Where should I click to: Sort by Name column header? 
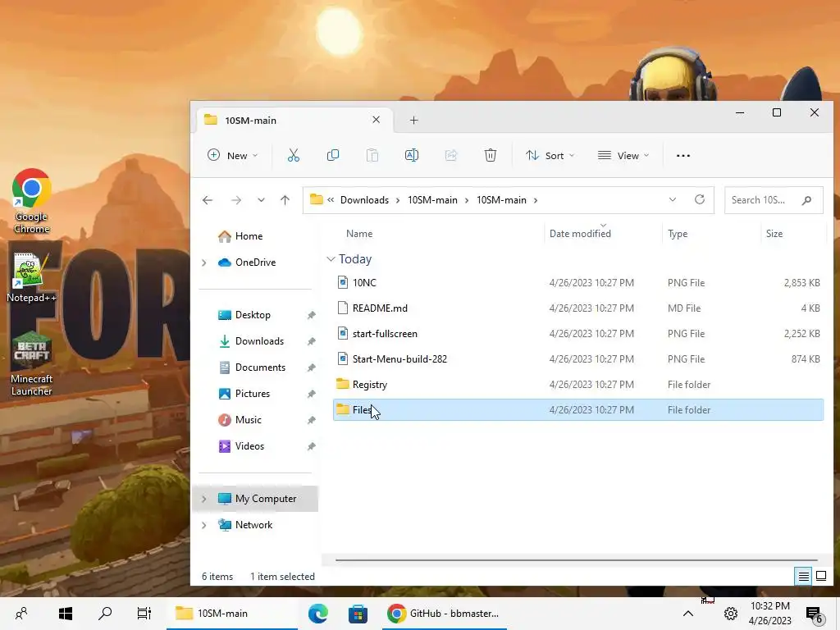click(359, 234)
